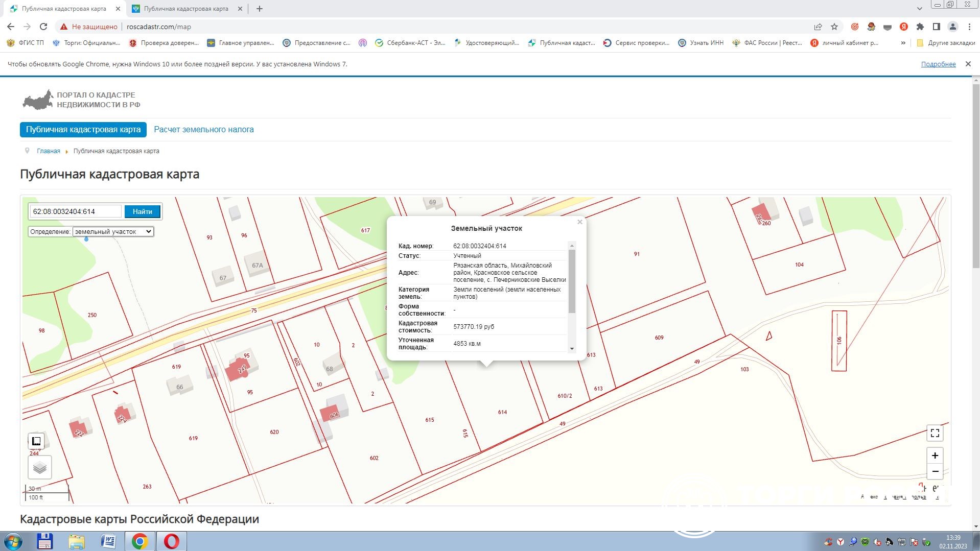Click the browser forward arrow
Image resolution: width=980 pixels, height=551 pixels.
click(27, 27)
